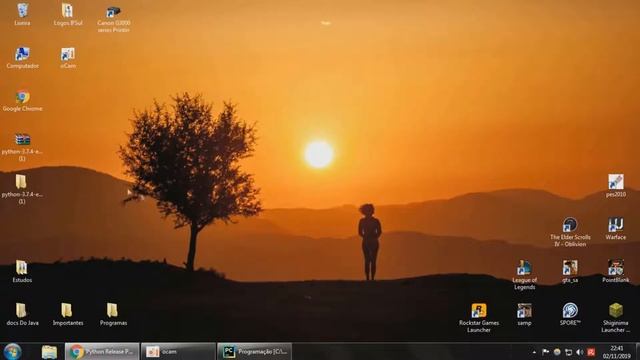Select the Lixeira recycle bin icon
This screenshot has width=640, height=360.
point(22,15)
